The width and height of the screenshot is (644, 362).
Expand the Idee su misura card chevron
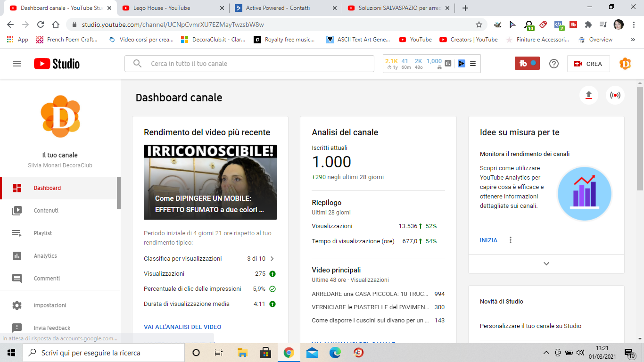[x=546, y=264]
